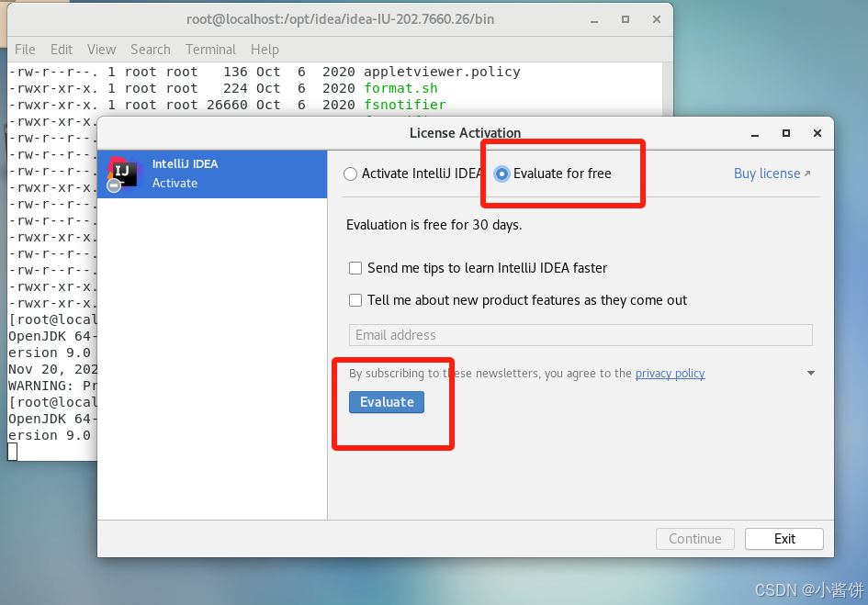868x605 pixels.
Task: Open View menu in terminal window
Action: 101,50
